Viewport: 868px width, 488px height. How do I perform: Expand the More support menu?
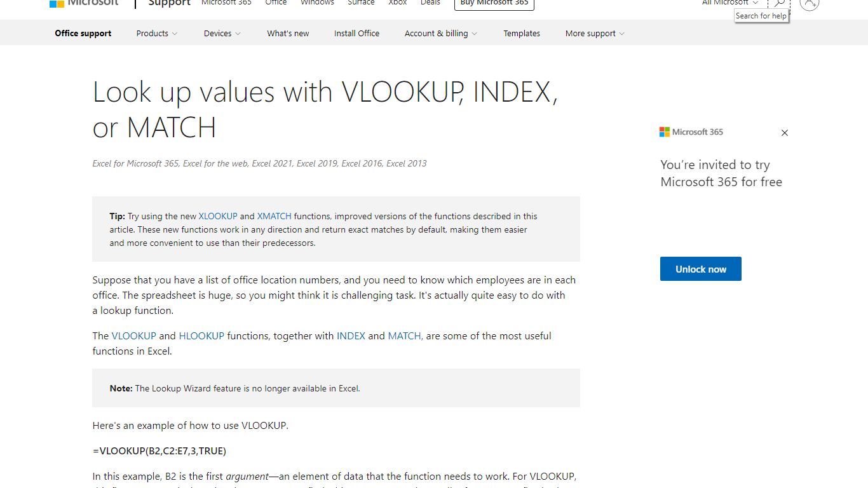pos(595,33)
